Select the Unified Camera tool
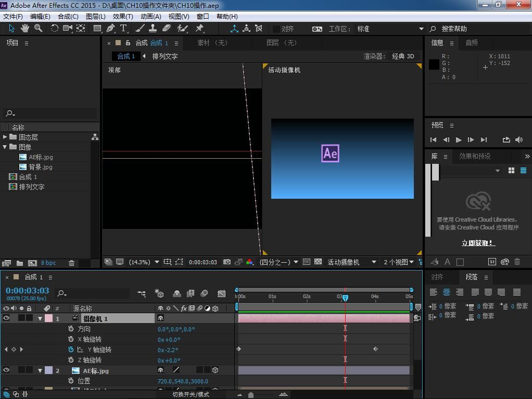Viewport: 532px width, 399px height. (68, 29)
